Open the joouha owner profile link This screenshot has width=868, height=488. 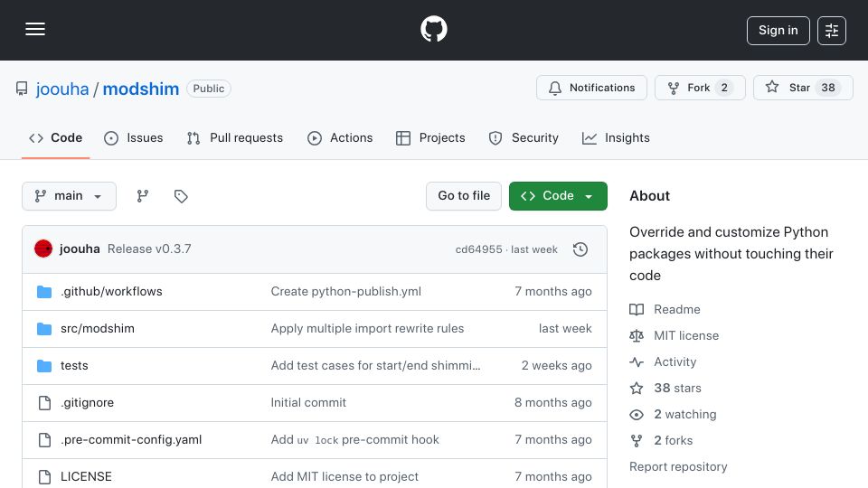tap(62, 89)
